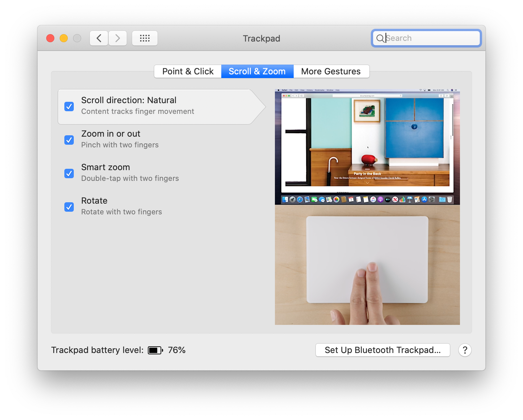The height and width of the screenshot is (420, 523).
Task: Select the Calendar icon in the preview Dock
Action: (x=351, y=200)
